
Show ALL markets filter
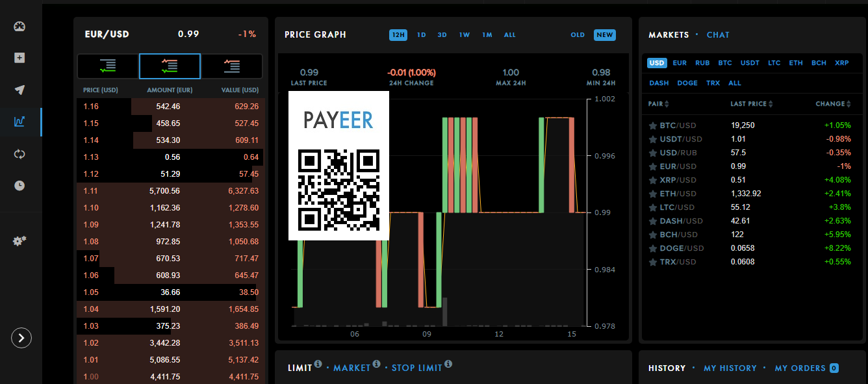[x=735, y=83]
